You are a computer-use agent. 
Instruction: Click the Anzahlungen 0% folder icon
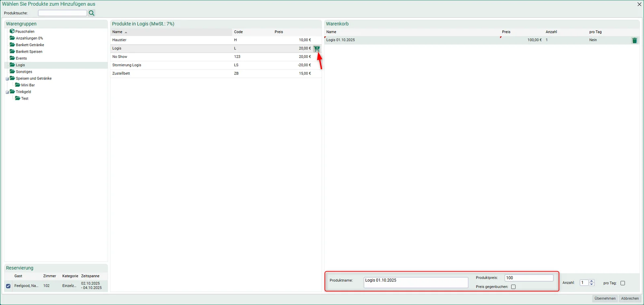12,38
